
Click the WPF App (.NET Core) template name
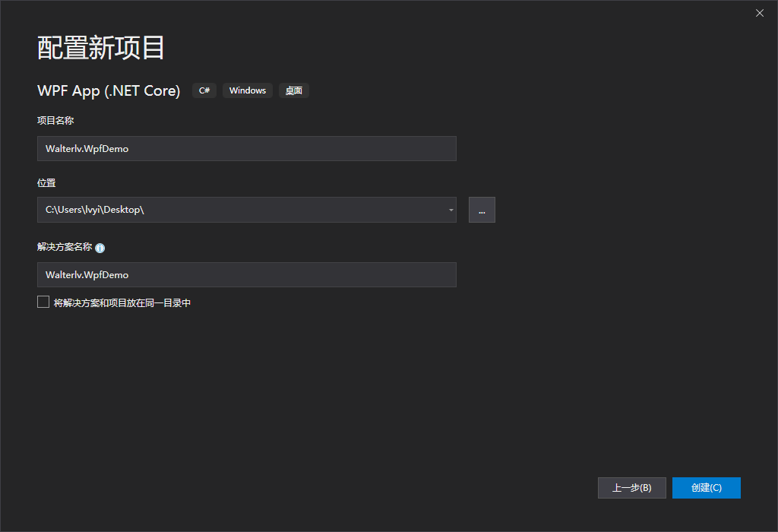109,91
